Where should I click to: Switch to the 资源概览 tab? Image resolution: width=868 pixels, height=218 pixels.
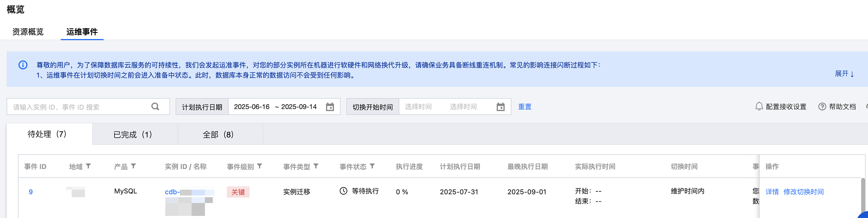coord(28,32)
